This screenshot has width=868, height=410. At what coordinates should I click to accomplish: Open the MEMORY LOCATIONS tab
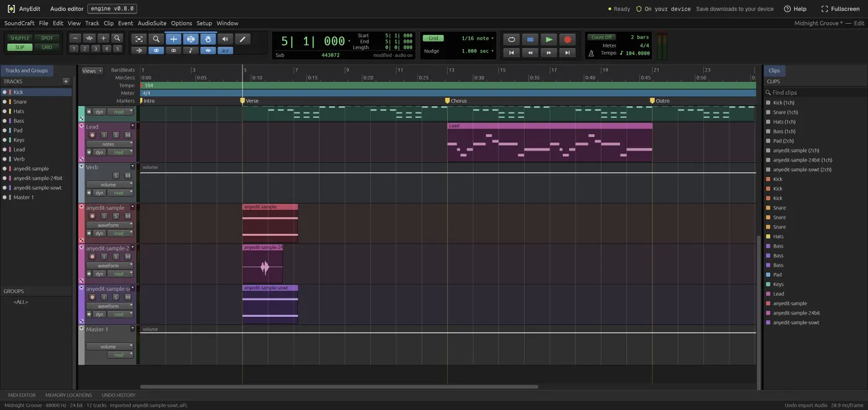pos(69,395)
